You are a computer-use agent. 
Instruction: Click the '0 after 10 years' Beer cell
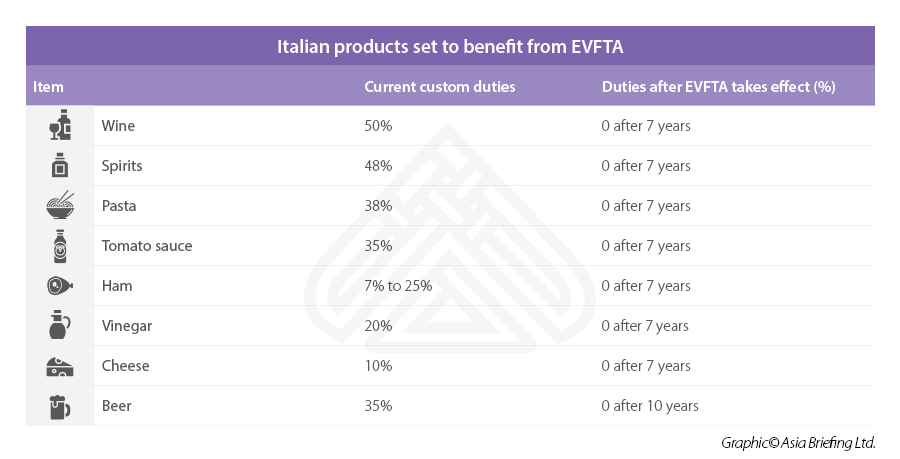650,406
